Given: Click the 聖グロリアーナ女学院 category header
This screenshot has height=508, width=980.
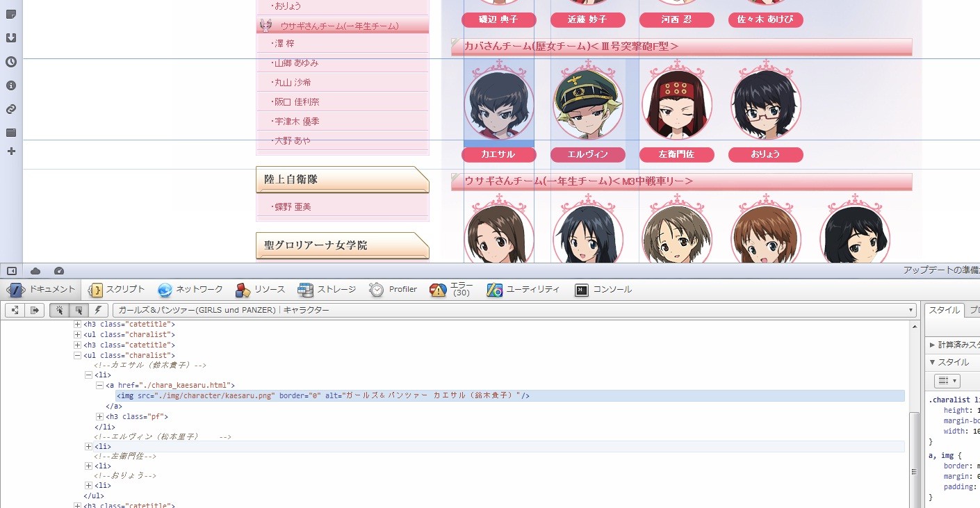Looking at the screenshot, I should (343, 245).
